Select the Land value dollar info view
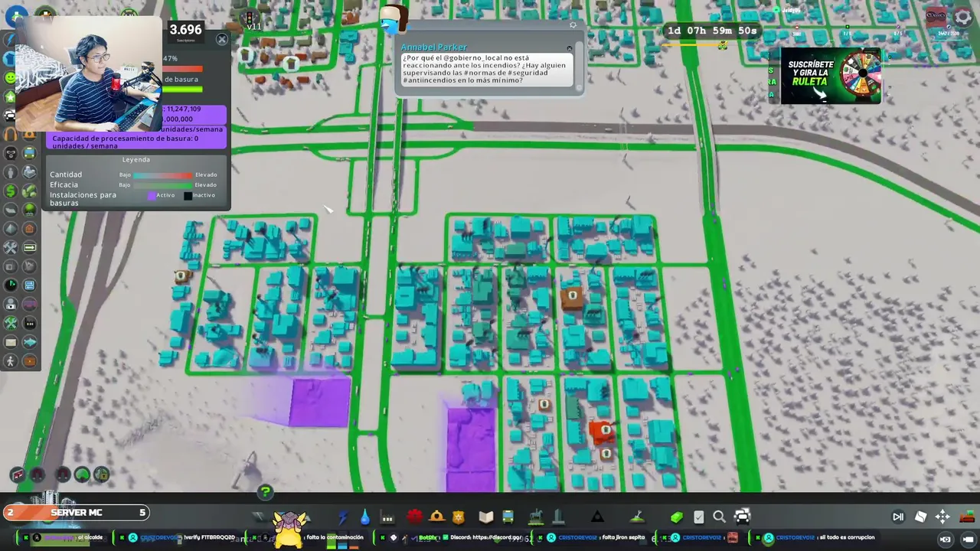 pos(10,191)
